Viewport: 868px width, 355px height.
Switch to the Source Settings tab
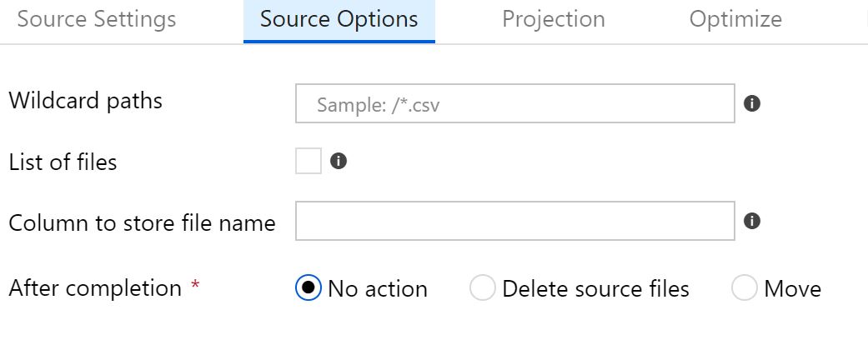(97, 19)
